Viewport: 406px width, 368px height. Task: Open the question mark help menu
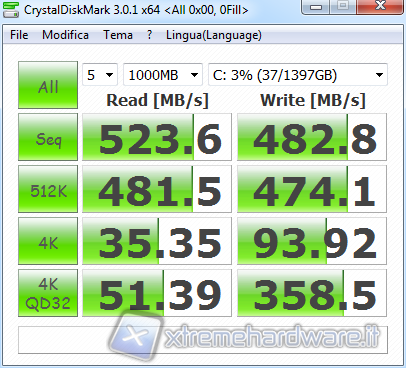pyautogui.click(x=149, y=35)
